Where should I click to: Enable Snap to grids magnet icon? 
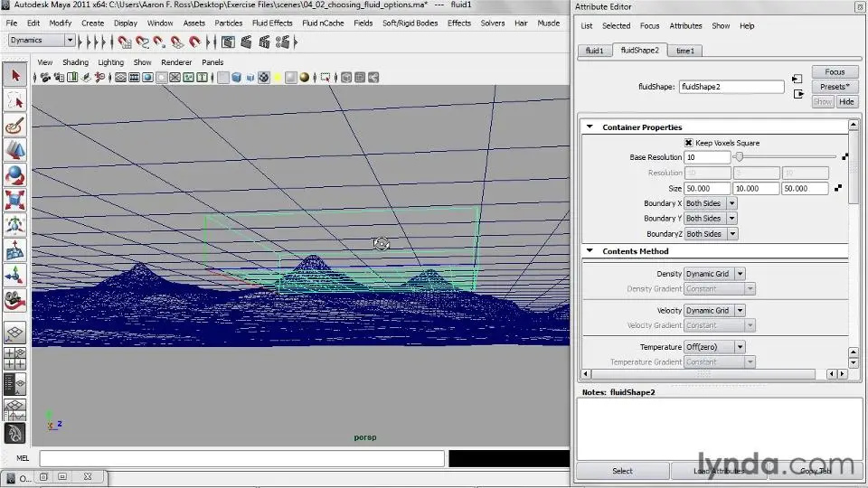click(x=124, y=42)
